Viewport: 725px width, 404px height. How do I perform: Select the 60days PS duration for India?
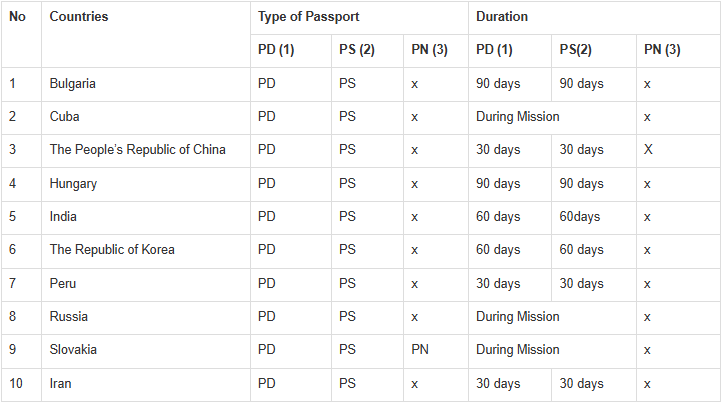[x=582, y=217]
